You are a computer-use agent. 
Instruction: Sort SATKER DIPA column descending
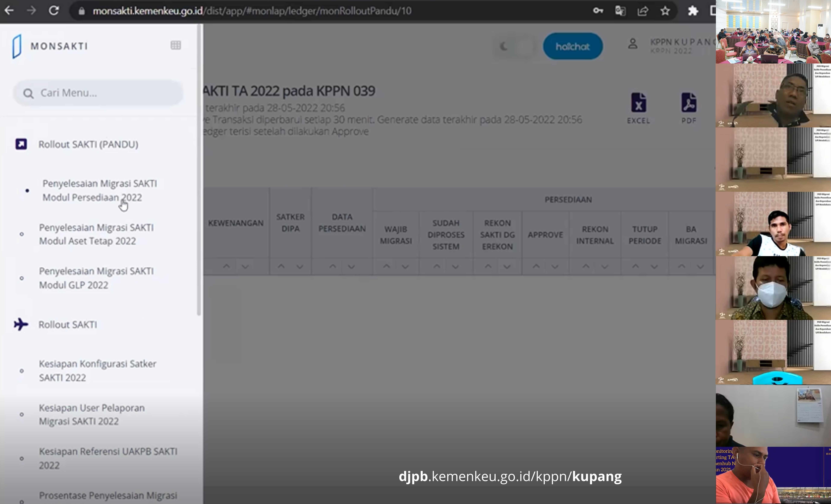pyautogui.click(x=300, y=267)
